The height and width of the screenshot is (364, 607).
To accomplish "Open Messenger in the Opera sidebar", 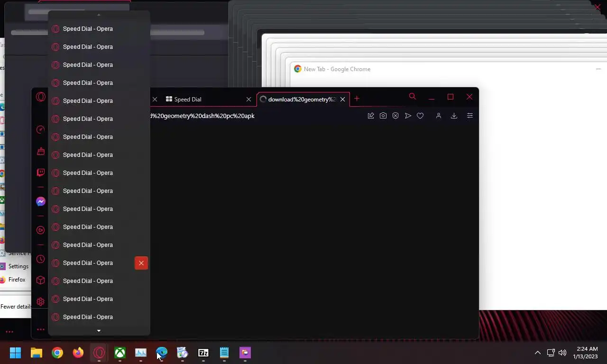I will 41,201.
